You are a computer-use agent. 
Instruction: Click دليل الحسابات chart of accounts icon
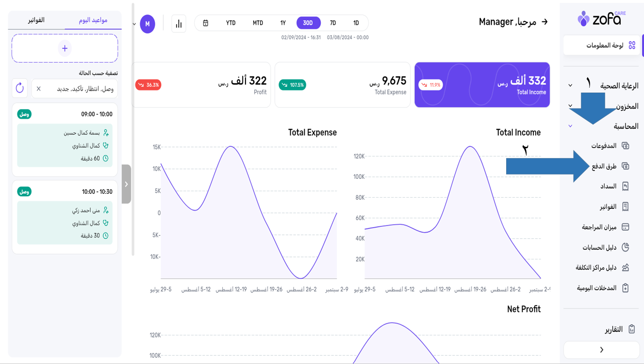tap(625, 247)
